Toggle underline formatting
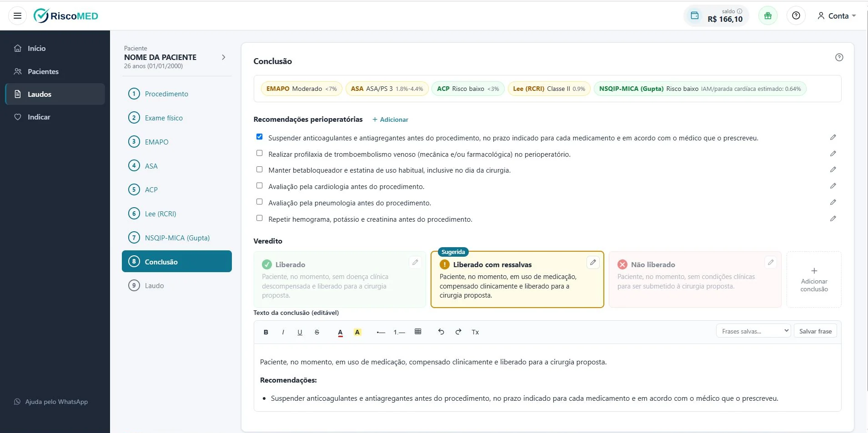 300,332
